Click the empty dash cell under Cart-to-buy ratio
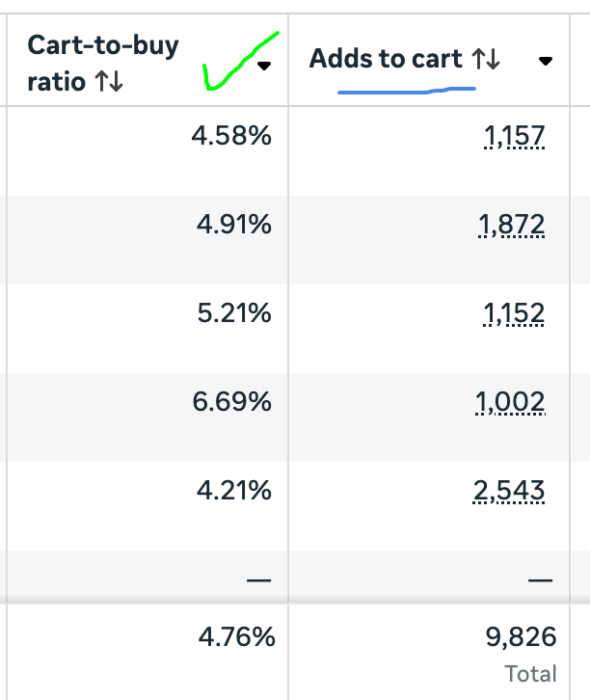 pos(258,579)
